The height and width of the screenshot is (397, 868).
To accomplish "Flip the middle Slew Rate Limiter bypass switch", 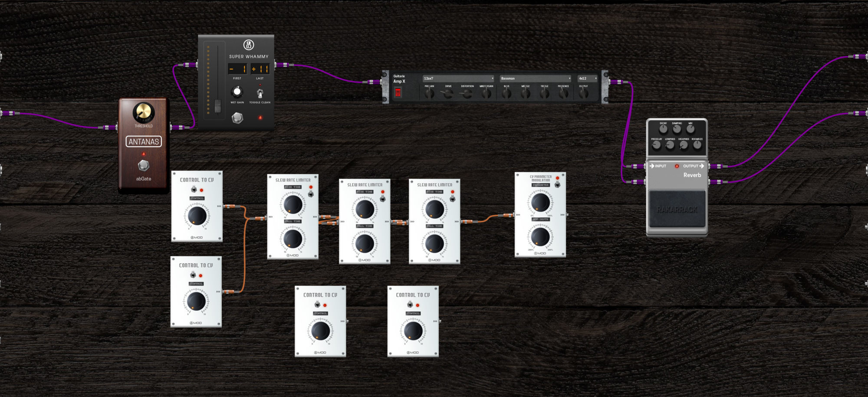I will (382, 198).
